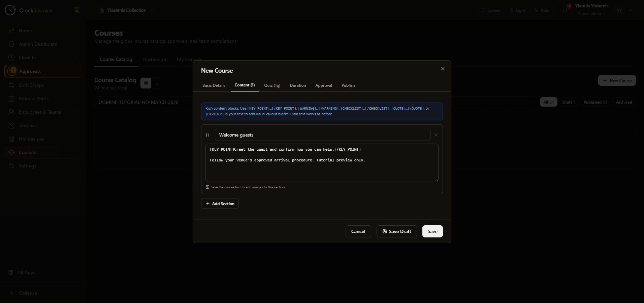Switch to grid view of course catalog
The width and height of the screenshot is (644, 303).
point(146,83)
